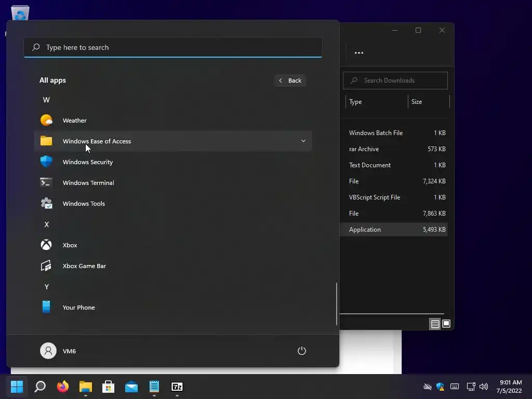Sort Explorer files by Size column

[429, 101]
